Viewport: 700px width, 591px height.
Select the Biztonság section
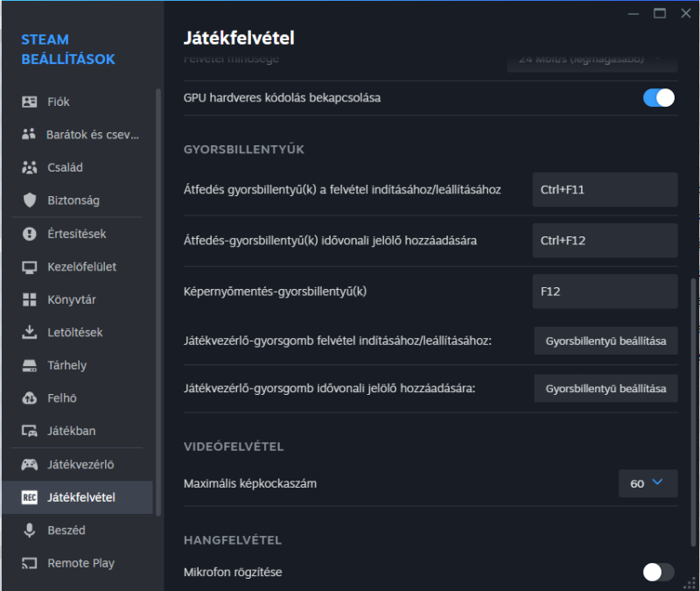point(73,201)
